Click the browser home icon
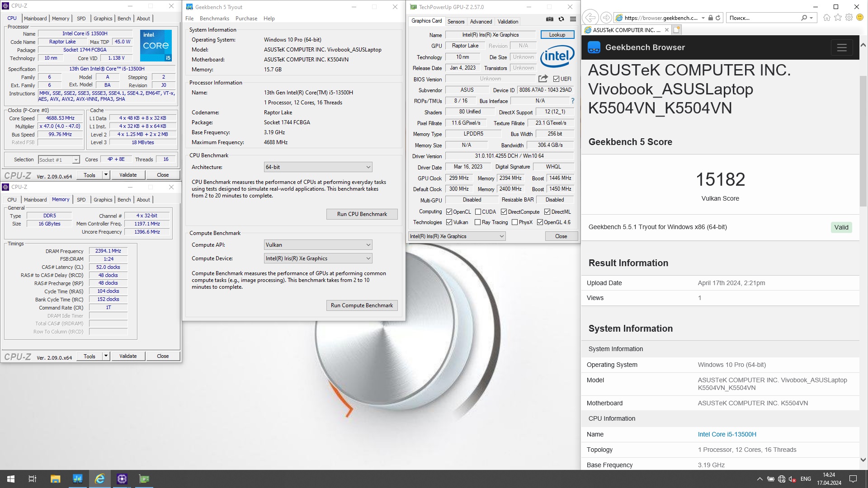 pos(826,18)
